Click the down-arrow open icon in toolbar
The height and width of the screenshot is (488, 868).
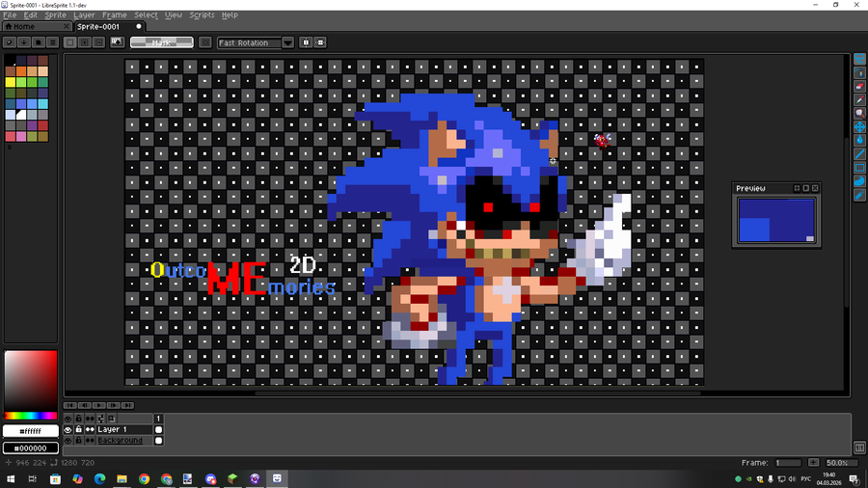[24, 42]
